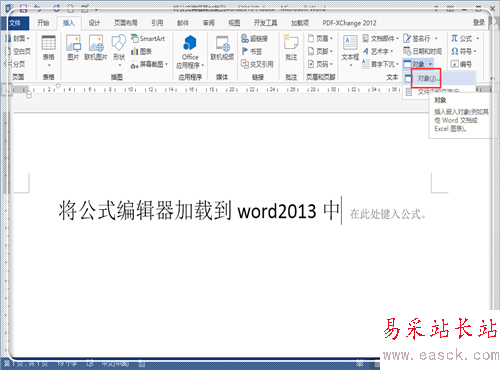Screen dimensions: 500x370
Task: Open the Office apps (应用程序) button
Action: click(190, 52)
